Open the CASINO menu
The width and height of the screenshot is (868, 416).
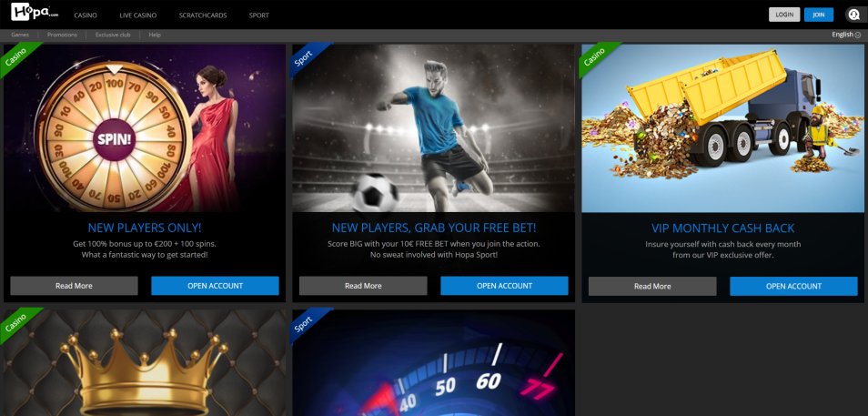pos(86,15)
